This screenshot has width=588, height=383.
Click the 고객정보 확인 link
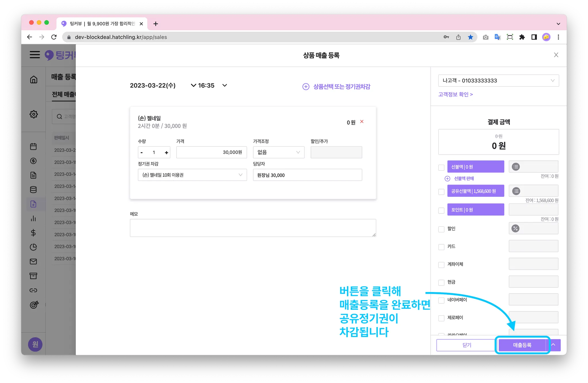pyautogui.click(x=455, y=94)
